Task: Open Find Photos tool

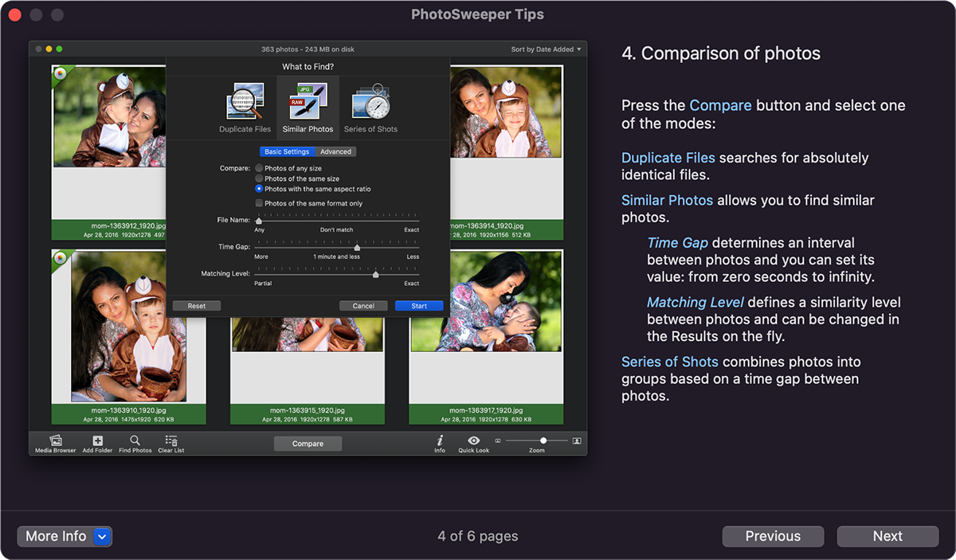Action: [x=135, y=441]
